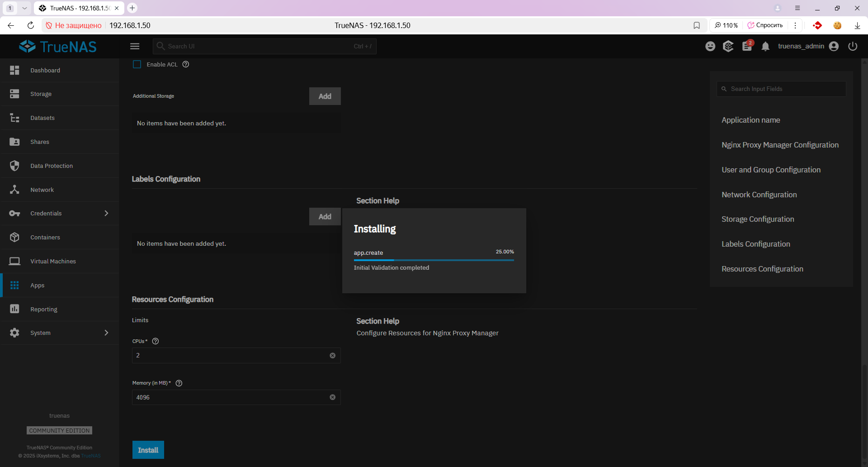Toggle the sidebar hamburger menu
This screenshot has height=467, width=868.
[135, 46]
